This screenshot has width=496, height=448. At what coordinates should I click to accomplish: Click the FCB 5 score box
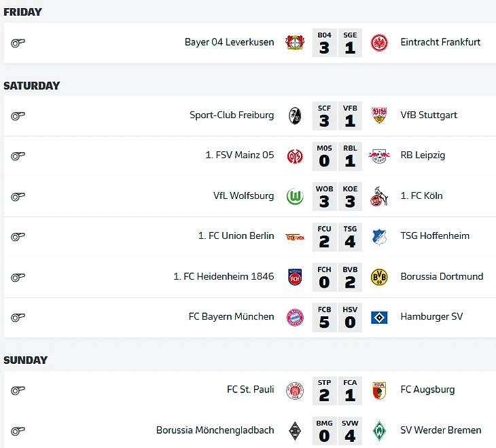324,318
